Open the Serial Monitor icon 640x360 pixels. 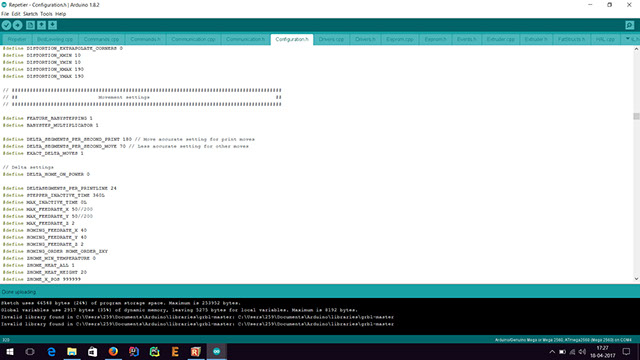point(630,25)
